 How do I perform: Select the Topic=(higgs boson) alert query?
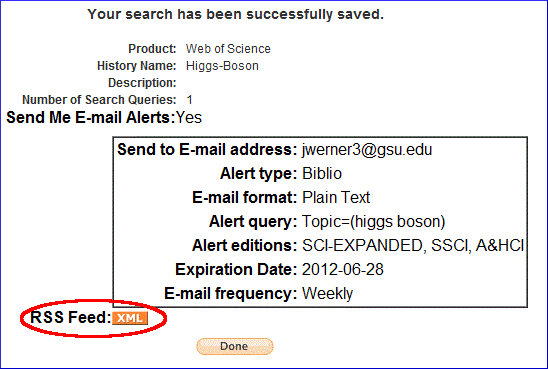click(373, 222)
